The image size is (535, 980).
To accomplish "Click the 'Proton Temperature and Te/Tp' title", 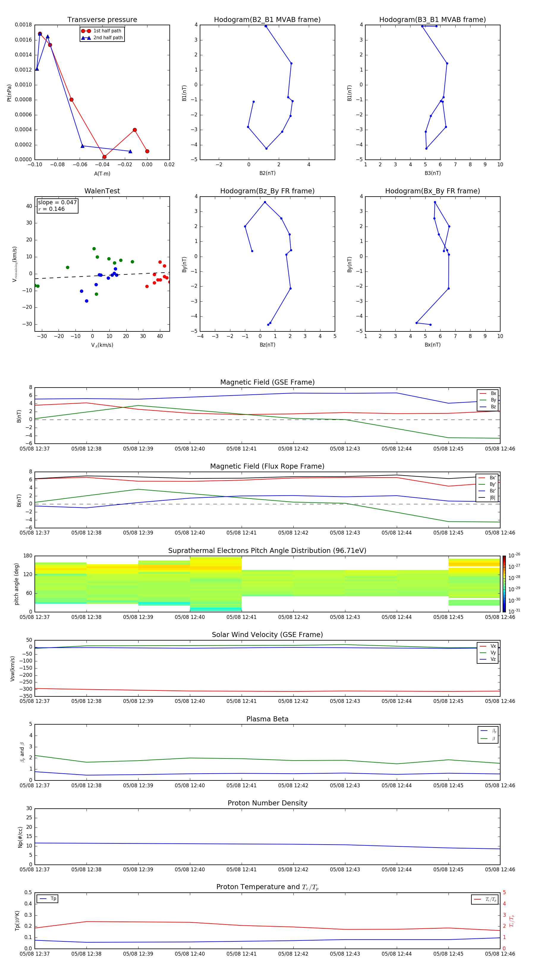I will 267,888.
